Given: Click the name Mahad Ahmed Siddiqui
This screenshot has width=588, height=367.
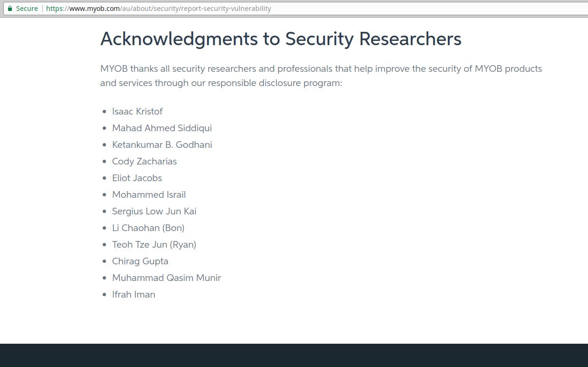Looking at the screenshot, I should (x=162, y=128).
